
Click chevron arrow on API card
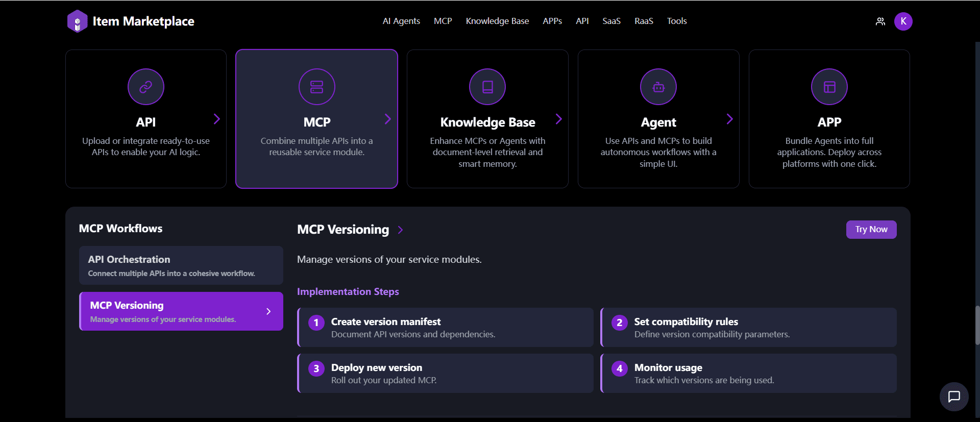click(217, 119)
